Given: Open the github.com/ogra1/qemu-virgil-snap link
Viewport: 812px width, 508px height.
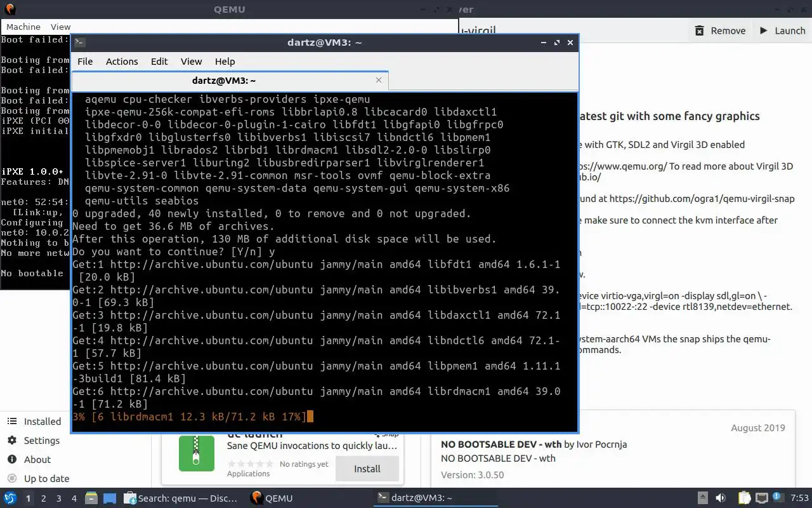Looking at the screenshot, I should click(702, 199).
